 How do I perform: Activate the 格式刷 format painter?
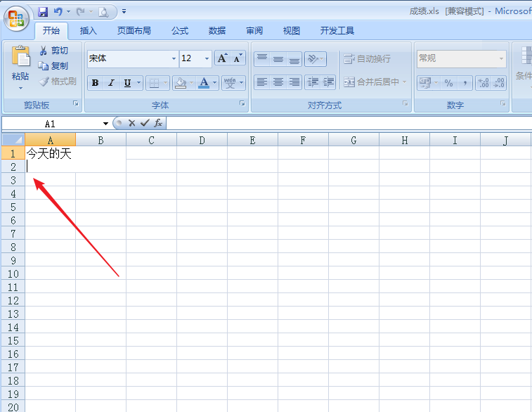coord(58,82)
